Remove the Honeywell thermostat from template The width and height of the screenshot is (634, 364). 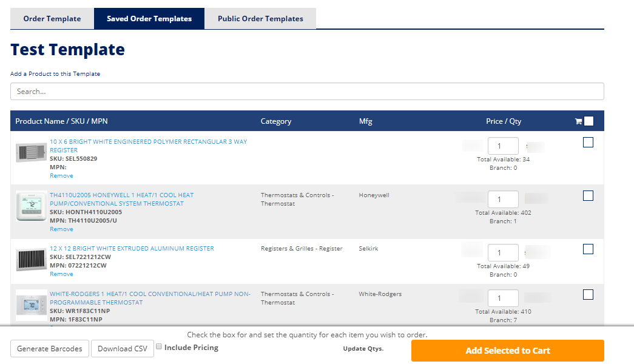pyautogui.click(x=61, y=229)
